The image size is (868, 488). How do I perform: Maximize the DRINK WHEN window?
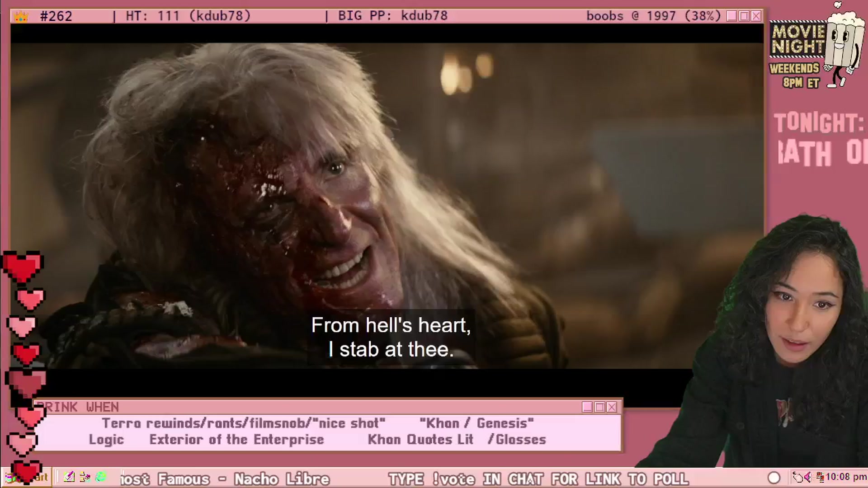599,407
